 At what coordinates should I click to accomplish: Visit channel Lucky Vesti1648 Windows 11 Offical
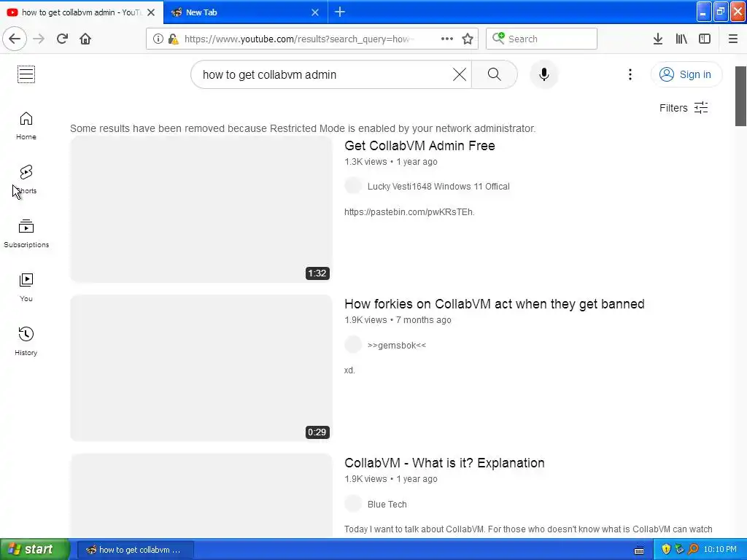tap(438, 186)
